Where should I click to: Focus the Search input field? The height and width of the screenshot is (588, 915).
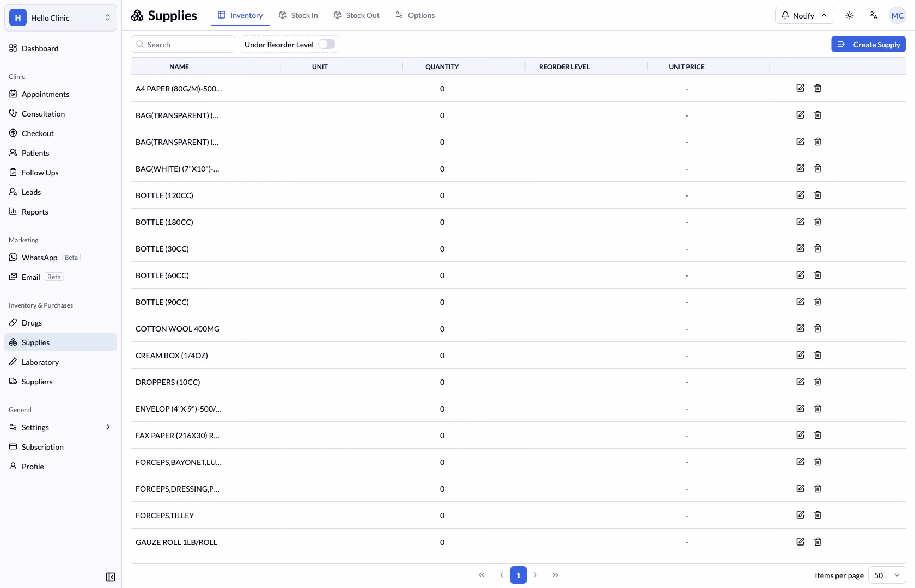click(183, 44)
